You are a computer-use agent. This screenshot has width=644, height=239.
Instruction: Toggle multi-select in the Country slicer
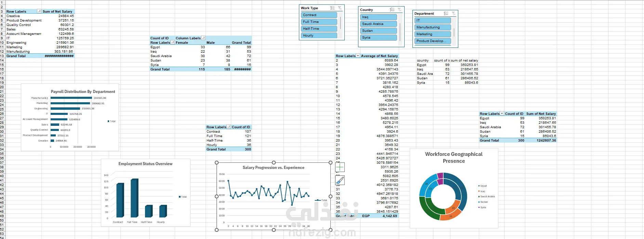pos(392,10)
